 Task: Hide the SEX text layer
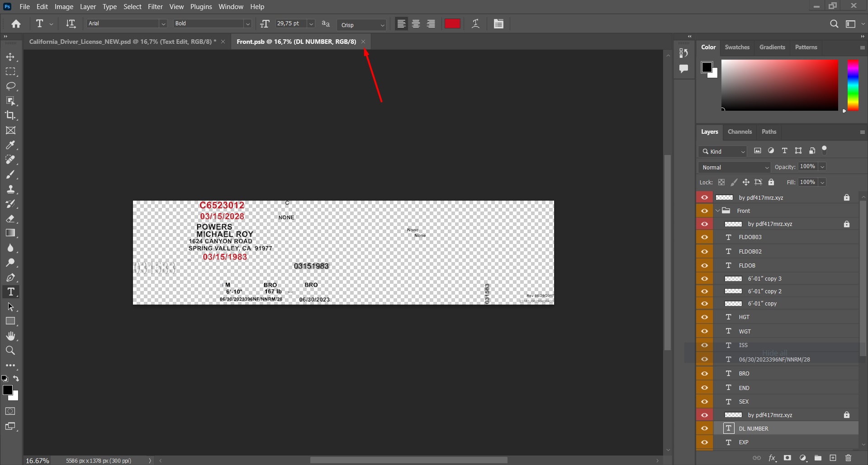pos(704,401)
